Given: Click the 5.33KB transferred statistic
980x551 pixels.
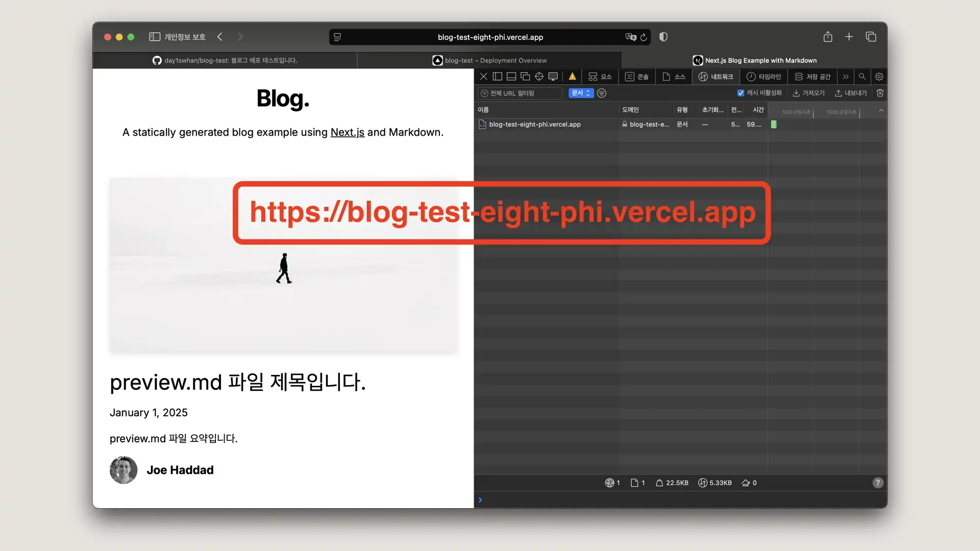Looking at the screenshot, I should click(715, 483).
